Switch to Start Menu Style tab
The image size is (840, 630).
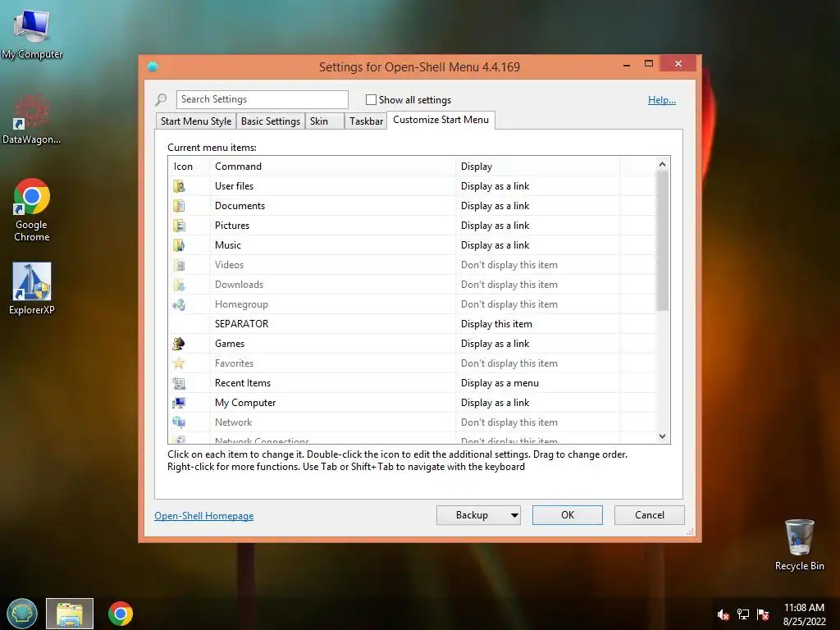coord(196,121)
